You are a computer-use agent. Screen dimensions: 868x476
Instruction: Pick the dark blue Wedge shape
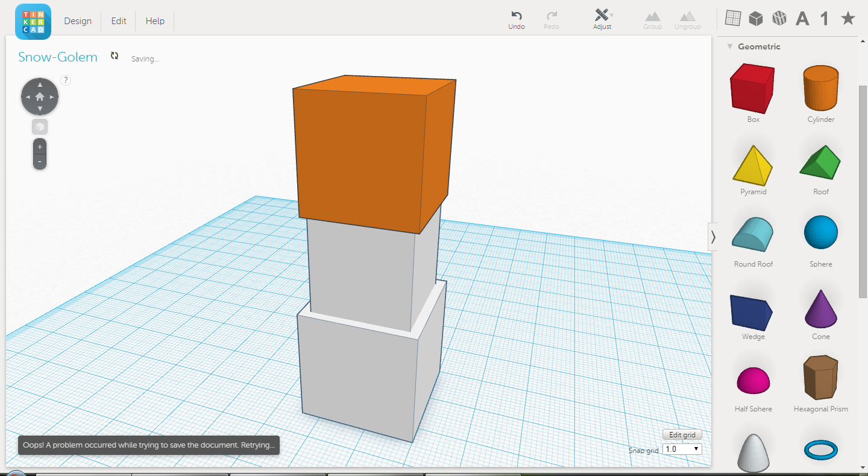(x=751, y=312)
